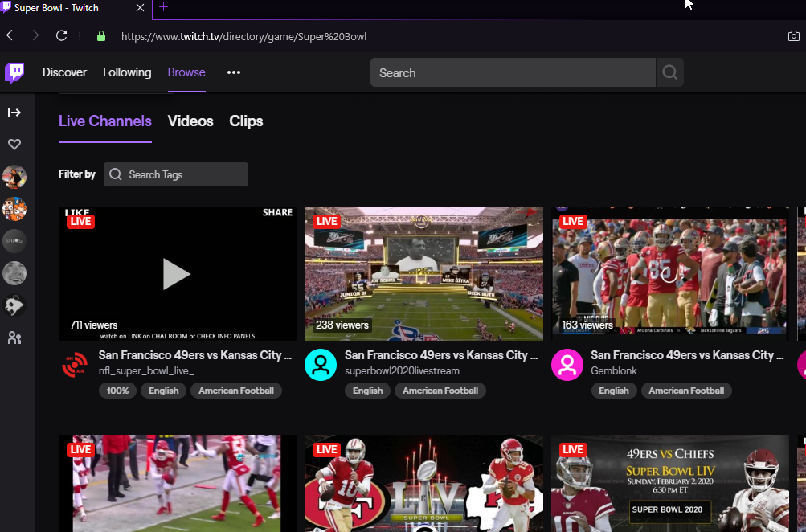Open nfl_super_bowl_live_ stream thumbnail
This screenshot has height=532, width=806.
[178, 274]
